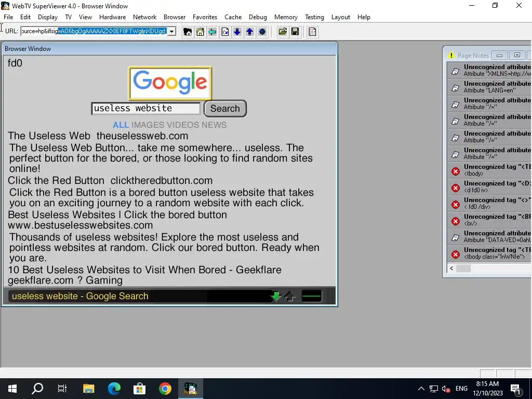Select note Attribute "DATA-VED=0ahL
The image size is (532, 399).
pyautogui.click(x=489, y=236)
